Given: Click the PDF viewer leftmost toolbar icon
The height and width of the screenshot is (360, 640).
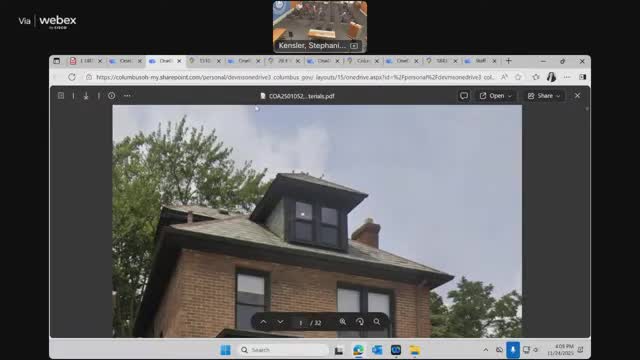Looking at the screenshot, I should (x=61, y=96).
